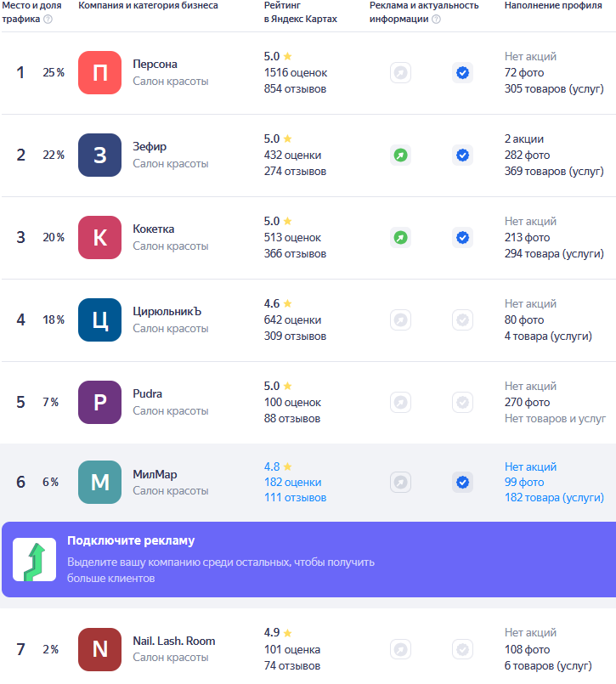The image size is (616, 684).
Task: Click the blue verified checkmark in Персона row
Action: tap(462, 73)
